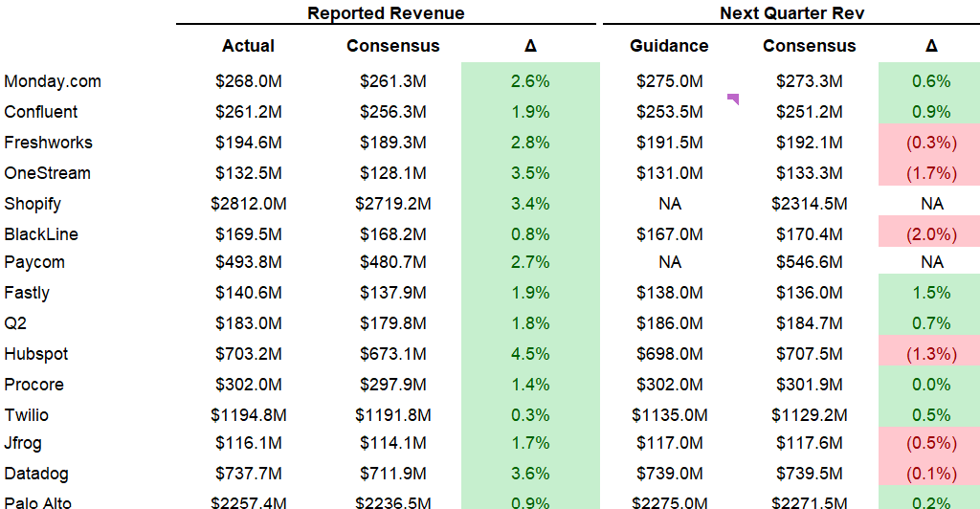
Task: Select the 'Paycom' row label
Action: tap(34, 262)
